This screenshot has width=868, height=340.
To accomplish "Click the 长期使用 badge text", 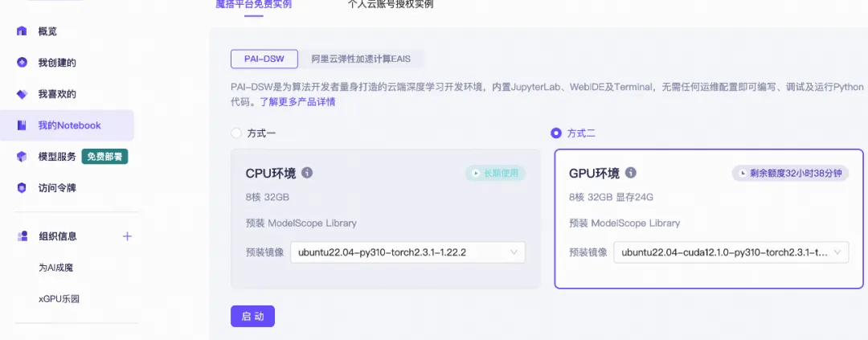I will [x=501, y=174].
